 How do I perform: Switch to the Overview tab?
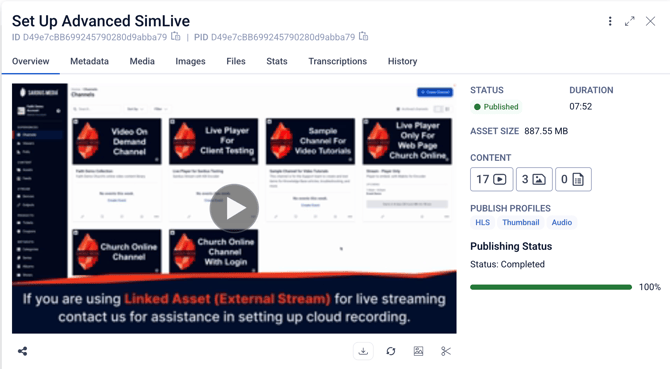(x=31, y=62)
